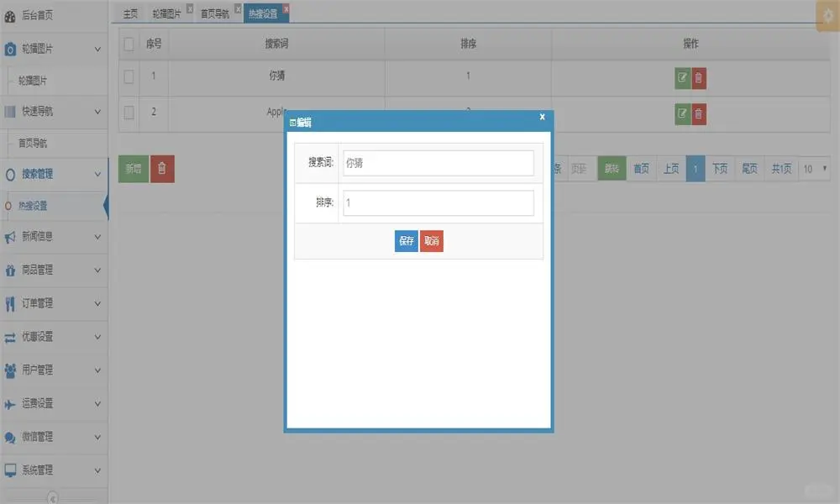Click the edit icon for row 2

[682, 113]
